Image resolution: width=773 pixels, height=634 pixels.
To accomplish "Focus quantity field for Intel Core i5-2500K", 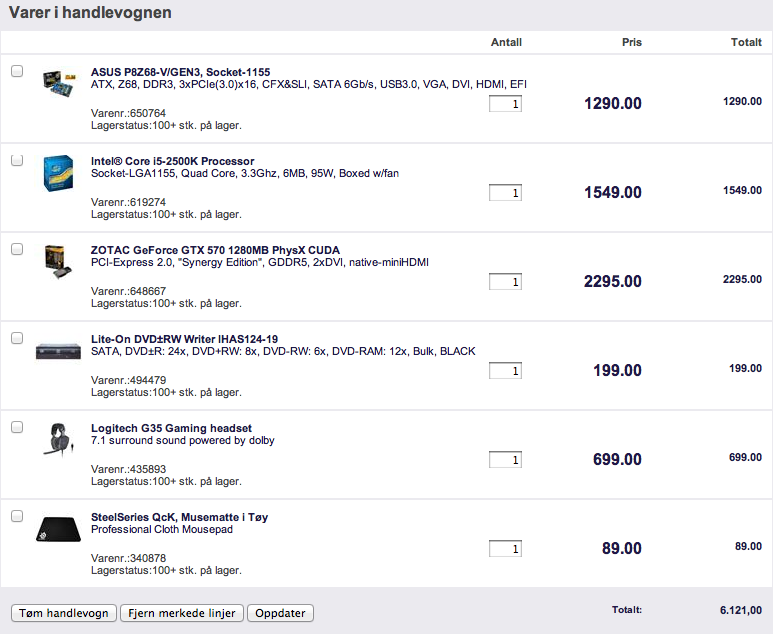I will pos(505,193).
